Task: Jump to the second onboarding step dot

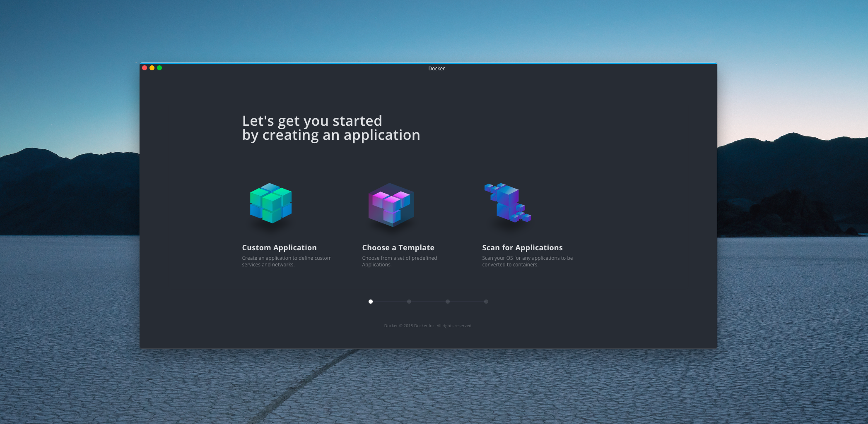Action: (409, 302)
